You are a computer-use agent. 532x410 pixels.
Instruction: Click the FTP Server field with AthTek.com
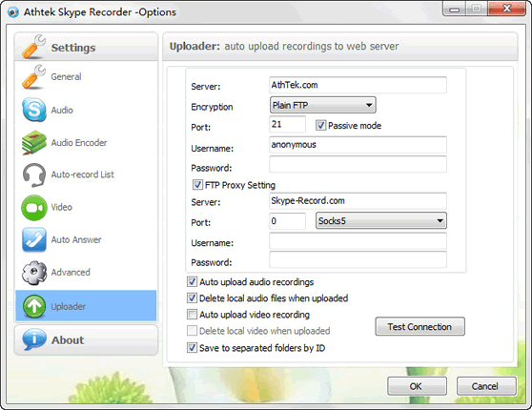358,85
